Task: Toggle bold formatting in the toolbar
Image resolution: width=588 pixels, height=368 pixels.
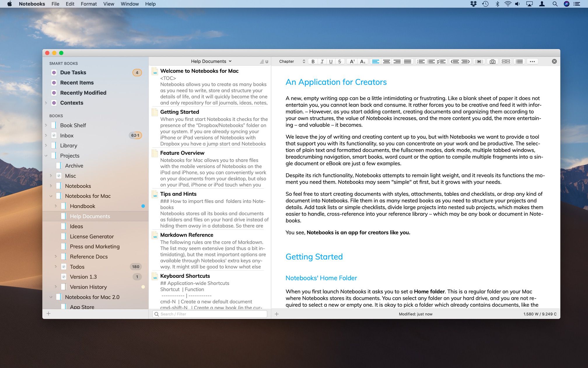Action: (313, 61)
